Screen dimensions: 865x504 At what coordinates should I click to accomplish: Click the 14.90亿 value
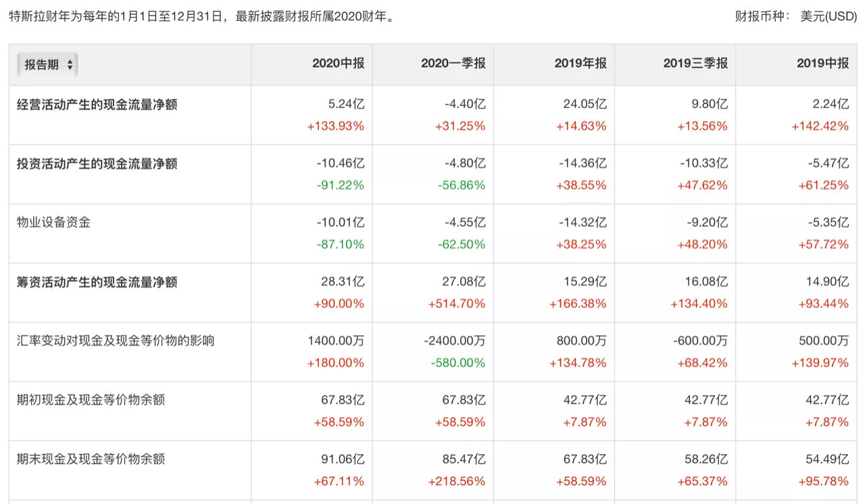click(x=827, y=282)
